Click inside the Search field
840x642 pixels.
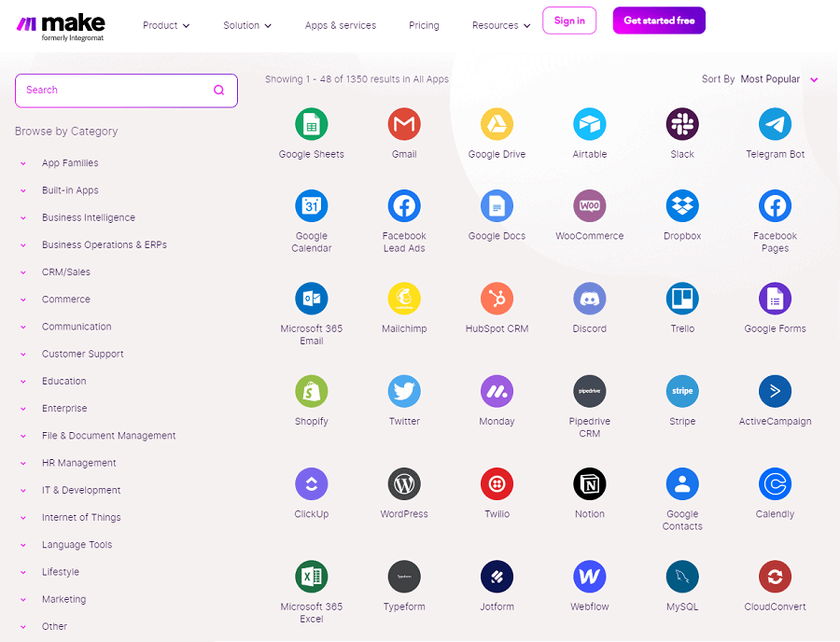click(112, 90)
